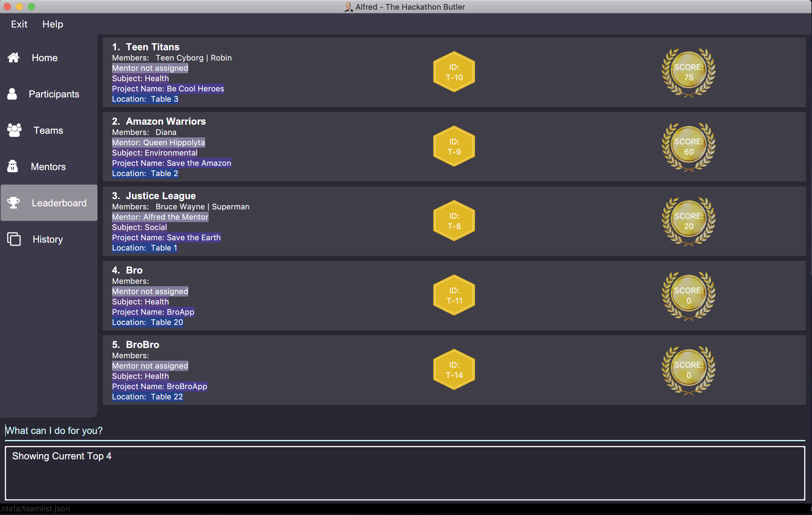Click the Leaderboard trophy icon
Viewport: 812px width, 515px height.
(x=14, y=203)
